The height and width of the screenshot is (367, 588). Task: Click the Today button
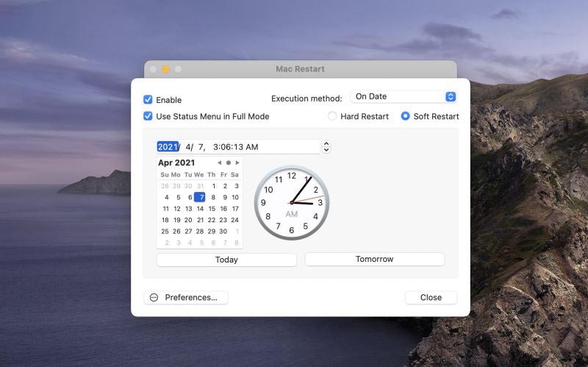(226, 260)
